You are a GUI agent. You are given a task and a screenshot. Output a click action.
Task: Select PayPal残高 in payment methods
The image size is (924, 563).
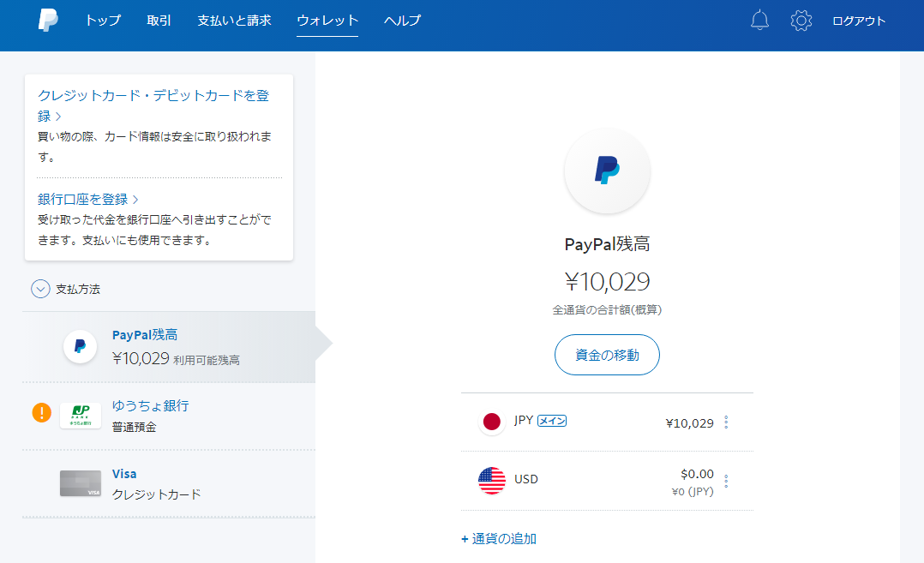169,347
